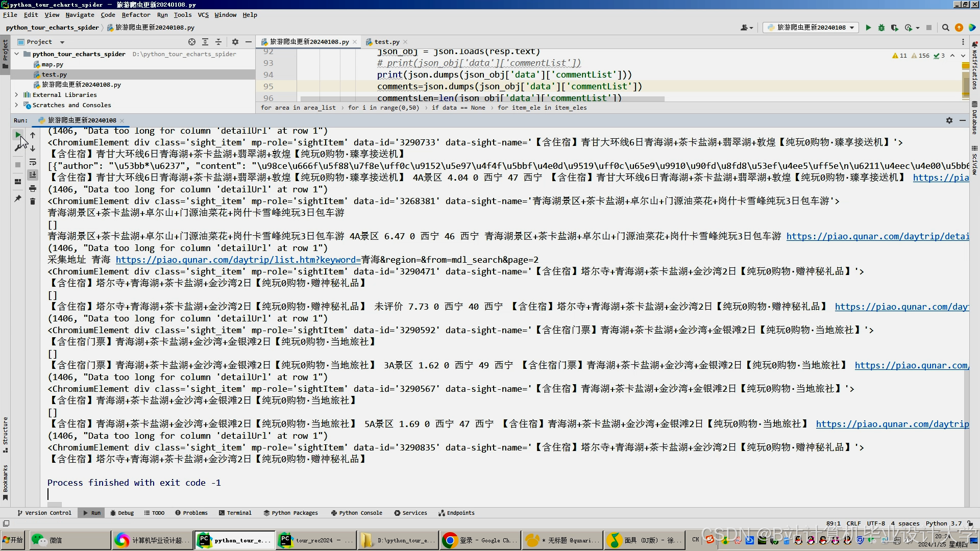Viewport: 980px width, 551px height.
Task: Open the Terminal tool window button
Action: (x=235, y=513)
